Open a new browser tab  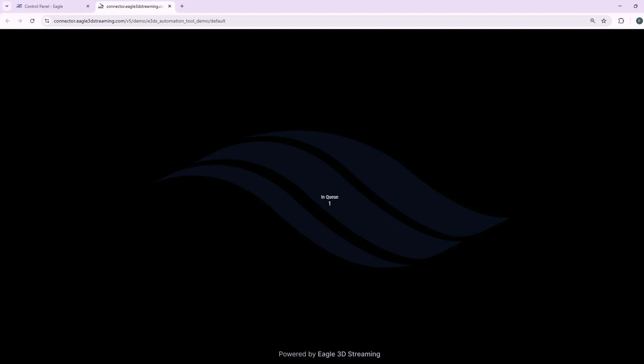click(x=182, y=6)
